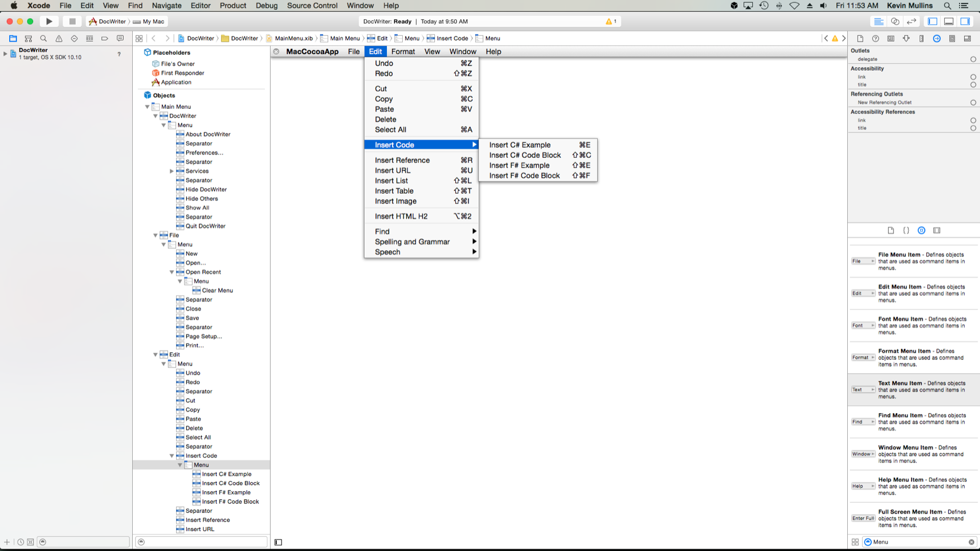
Task: Open the Report navigator icon
Action: point(120,38)
